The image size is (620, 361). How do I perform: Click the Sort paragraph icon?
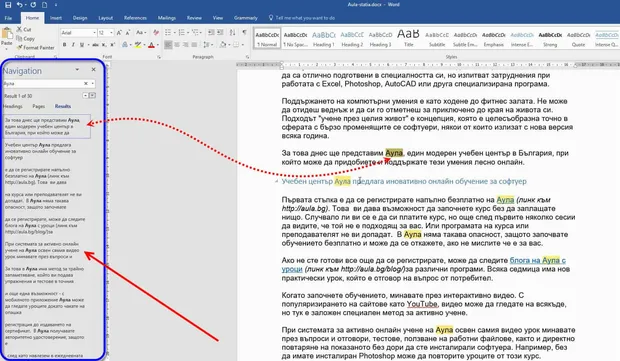tap(232, 32)
